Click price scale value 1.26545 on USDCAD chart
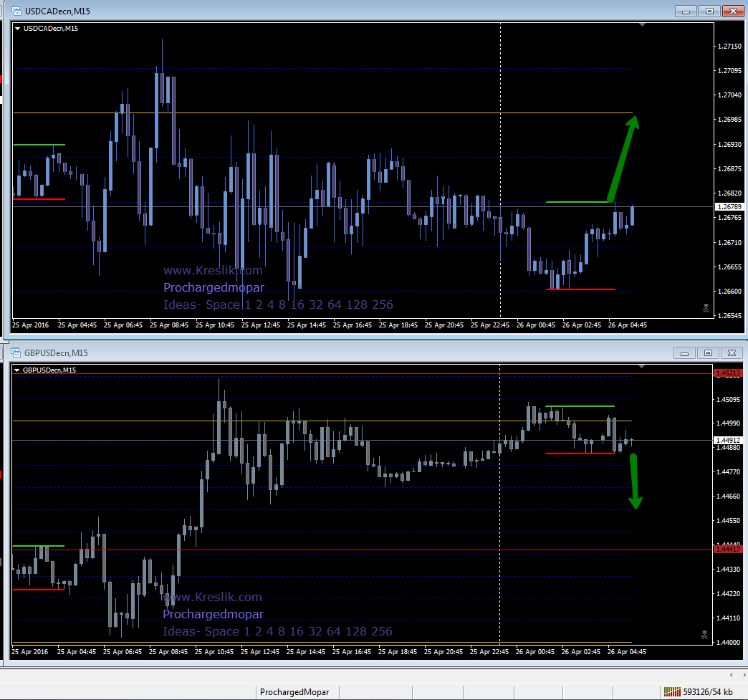This screenshot has width=748, height=700. 729,315
